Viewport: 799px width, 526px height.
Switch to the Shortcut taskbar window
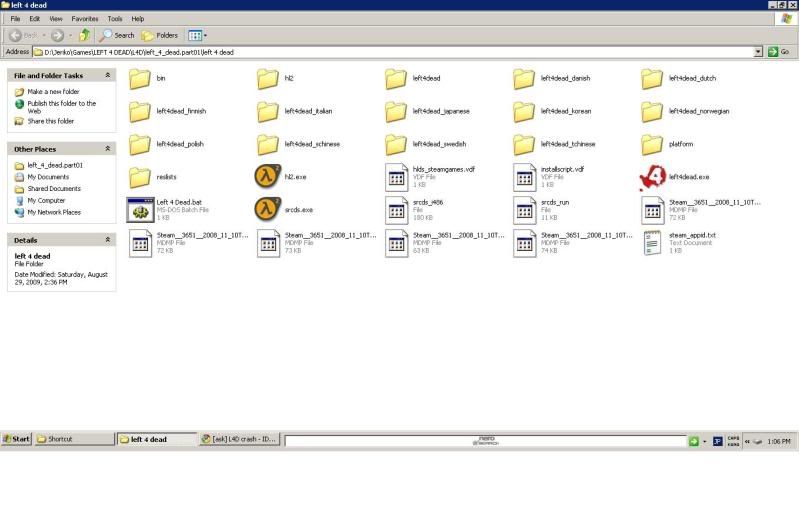(74, 439)
